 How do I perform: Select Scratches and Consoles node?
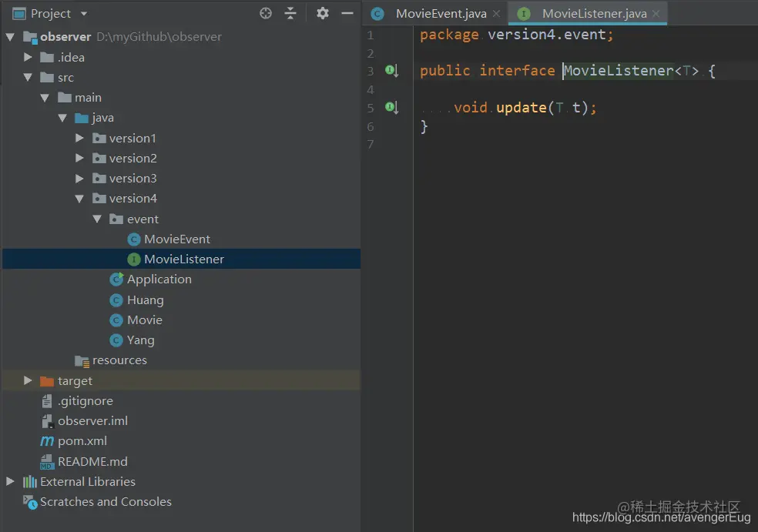tap(106, 501)
